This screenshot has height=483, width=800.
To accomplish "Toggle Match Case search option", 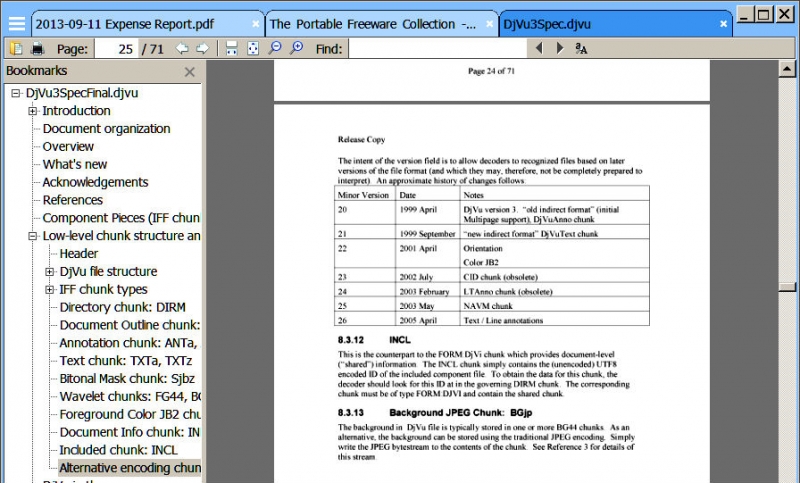I will tap(582, 48).
